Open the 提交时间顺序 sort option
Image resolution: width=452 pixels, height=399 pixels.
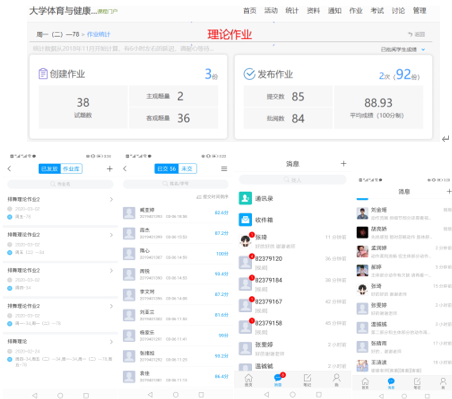pos(212,197)
